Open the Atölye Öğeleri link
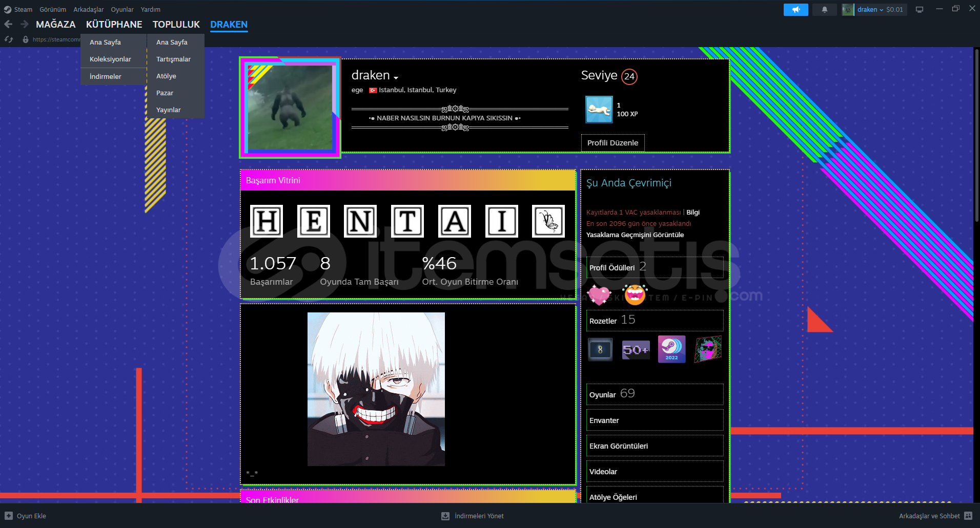 (x=655, y=496)
